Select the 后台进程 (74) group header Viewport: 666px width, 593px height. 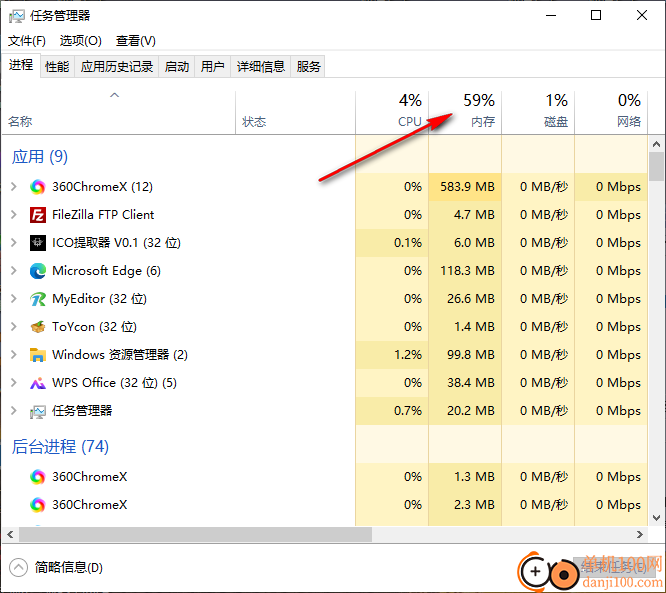pos(60,446)
